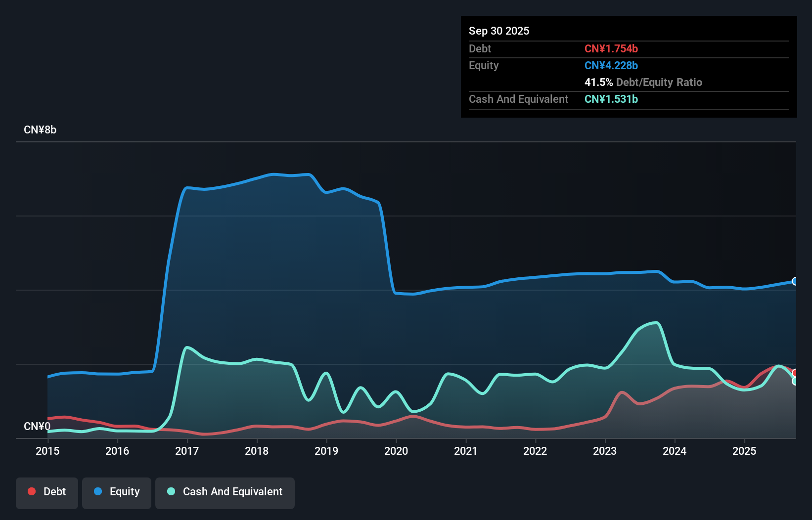Open details for the Debt/Equity Ratio row

click(x=643, y=82)
